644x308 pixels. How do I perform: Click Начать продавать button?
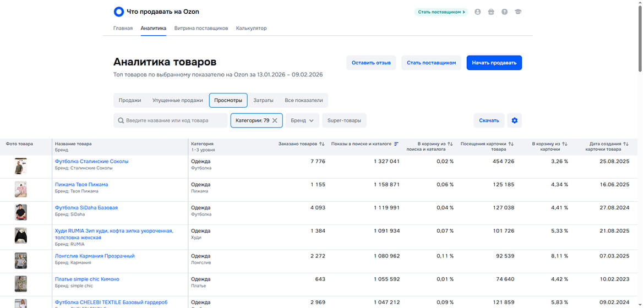pos(494,63)
